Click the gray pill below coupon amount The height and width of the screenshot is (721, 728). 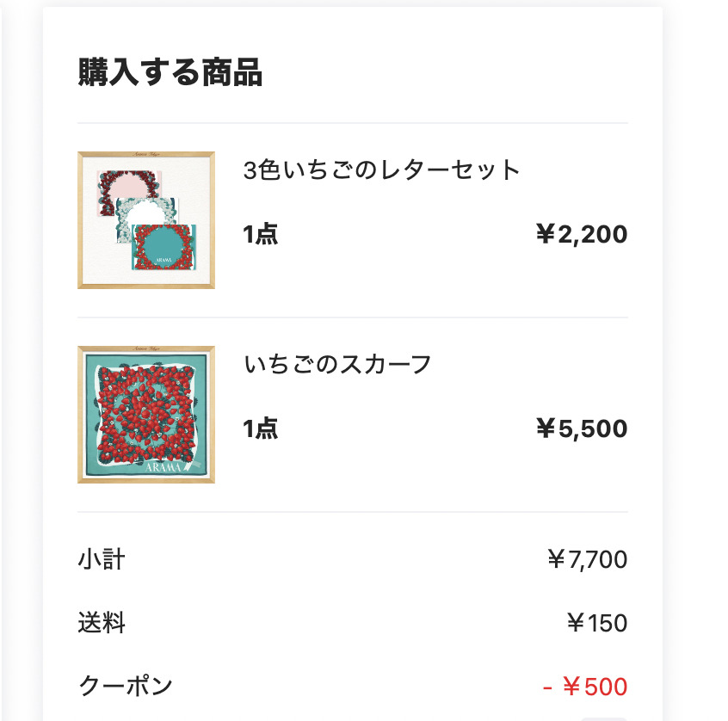click(604, 718)
